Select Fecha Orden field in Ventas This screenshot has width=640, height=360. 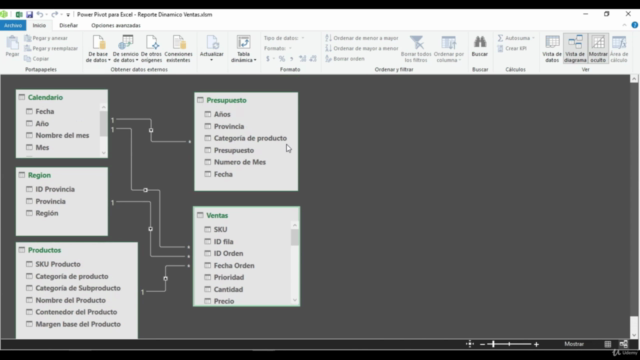point(234,265)
